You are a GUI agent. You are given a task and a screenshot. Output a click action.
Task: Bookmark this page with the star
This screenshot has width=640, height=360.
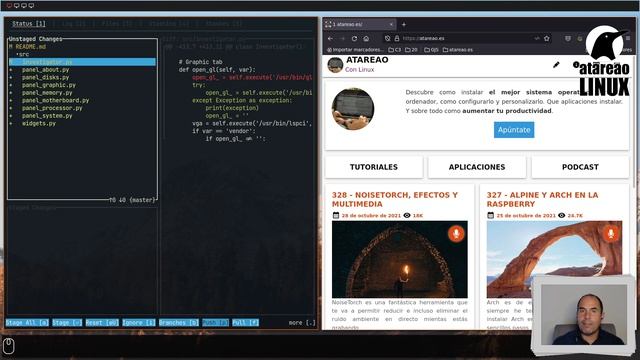click(x=547, y=38)
